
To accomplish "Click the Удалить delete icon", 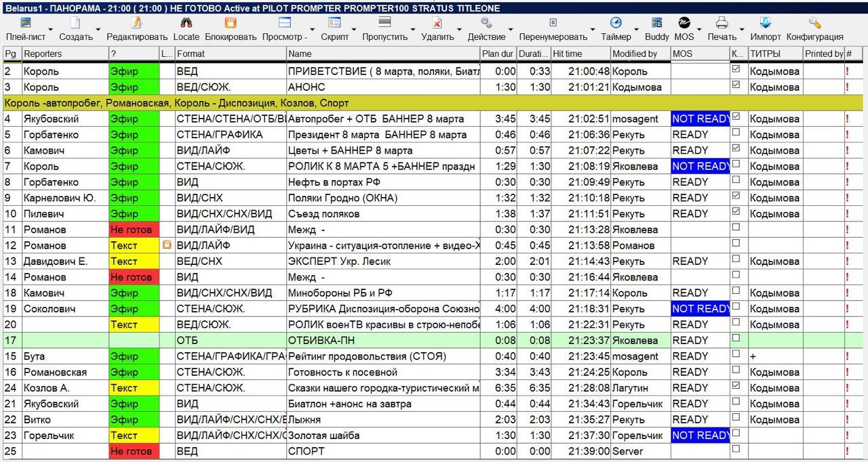I will (437, 22).
